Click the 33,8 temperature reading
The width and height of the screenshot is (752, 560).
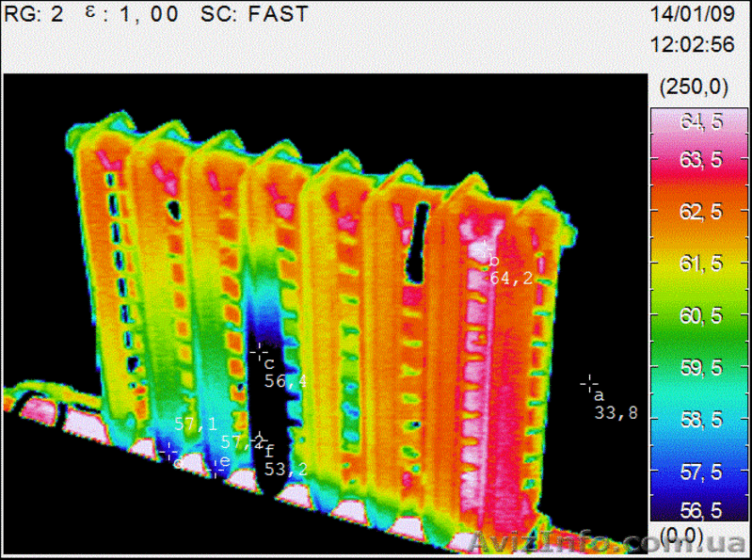pos(616,411)
